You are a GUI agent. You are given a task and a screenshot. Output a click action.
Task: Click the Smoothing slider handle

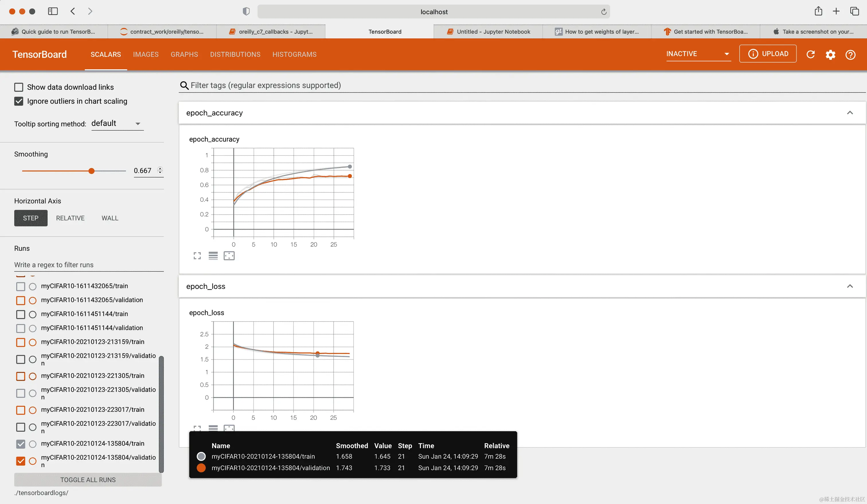(x=91, y=171)
